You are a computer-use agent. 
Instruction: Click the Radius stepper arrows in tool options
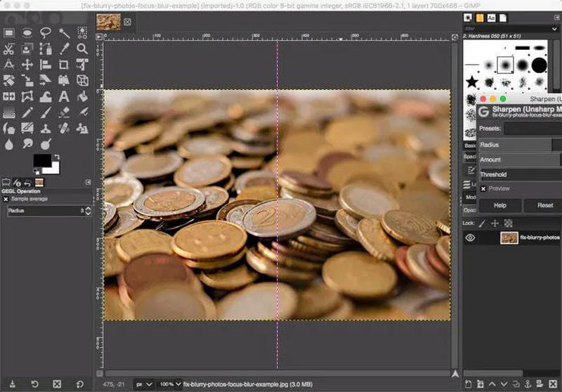[x=88, y=211]
